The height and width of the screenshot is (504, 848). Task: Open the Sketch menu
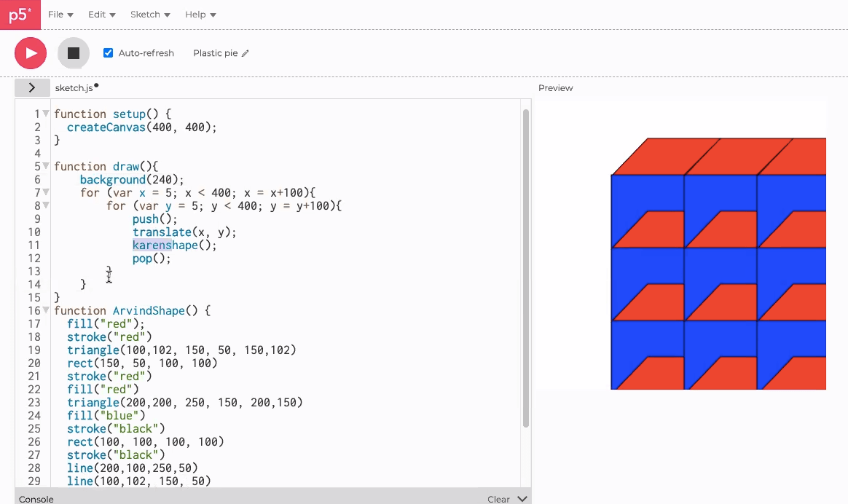149,14
